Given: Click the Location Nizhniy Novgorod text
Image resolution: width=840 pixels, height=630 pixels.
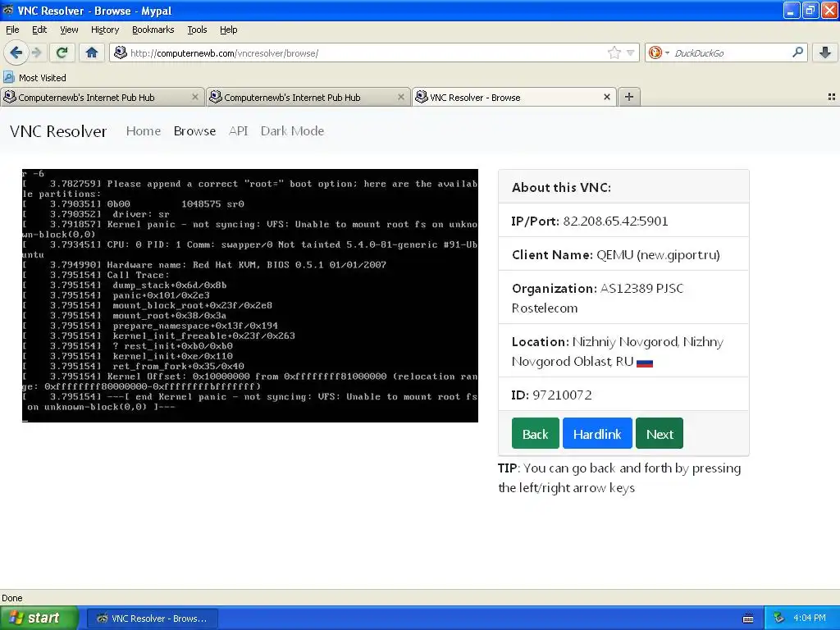Looking at the screenshot, I should click(618, 351).
